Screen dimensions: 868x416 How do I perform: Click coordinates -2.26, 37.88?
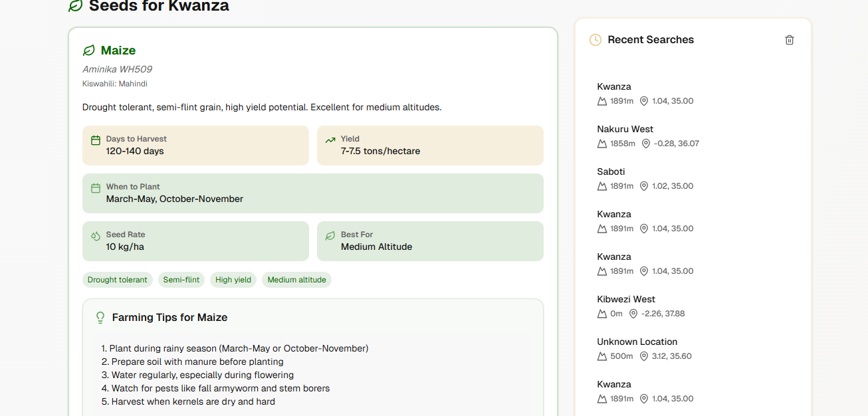663,314
